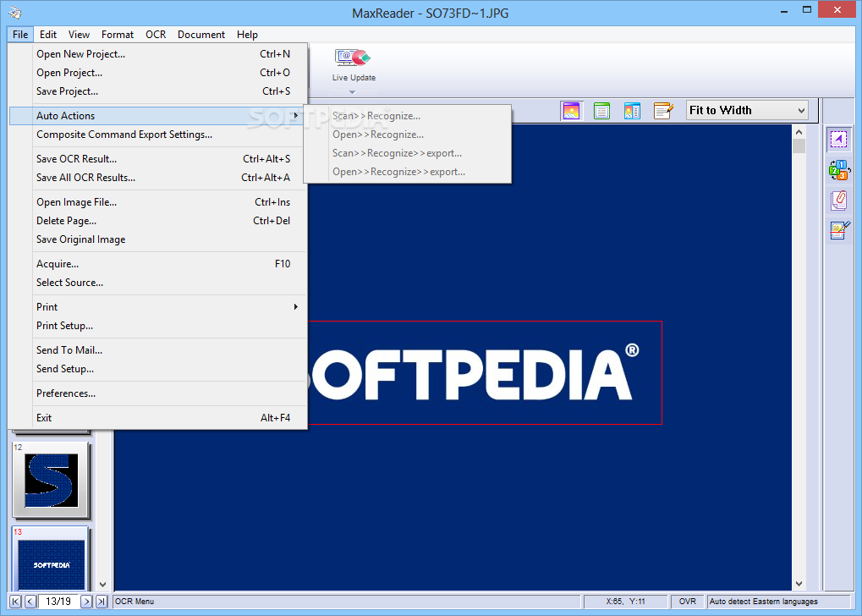Open Preferences... from File menu
This screenshot has height=616, width=862.
coord(158,393)
